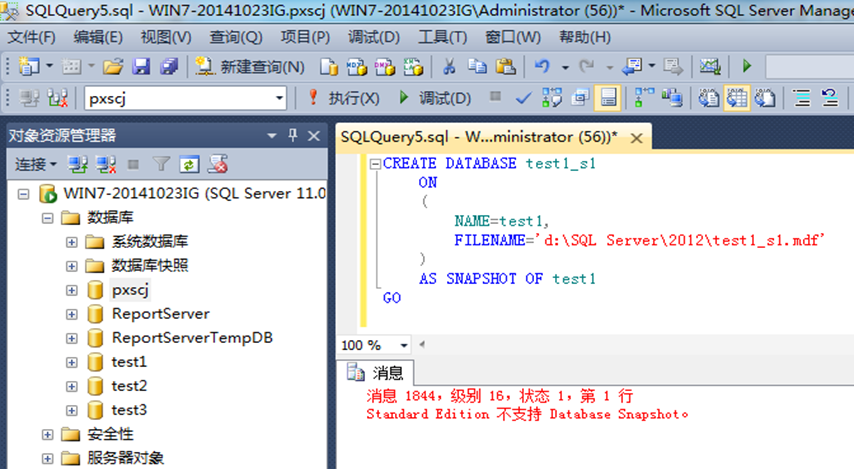Click the Parse checkmark icon
The width and height of the screenshot is (854, 469).
coord(523,98)
